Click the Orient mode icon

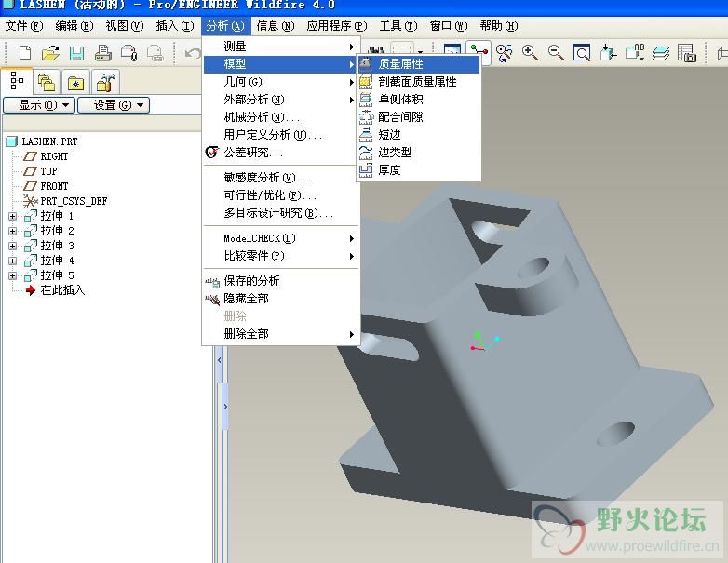[x=505, y=52]
